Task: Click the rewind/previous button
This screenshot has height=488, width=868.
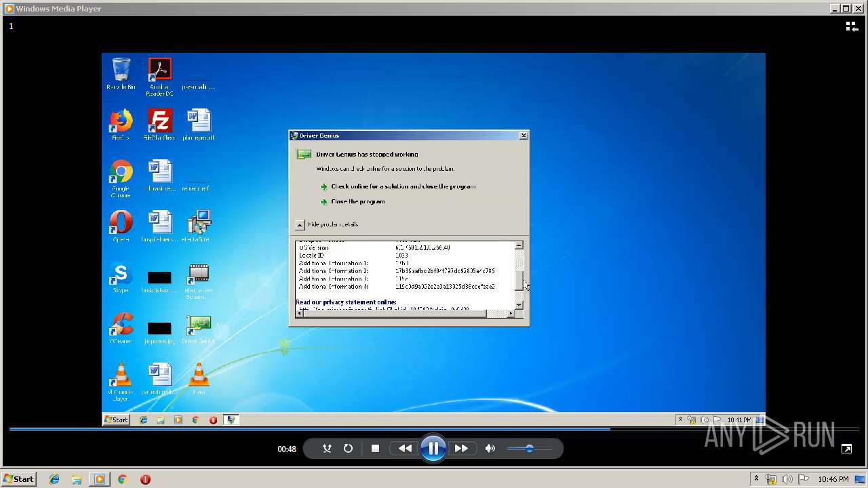Action: coord(405,448)
